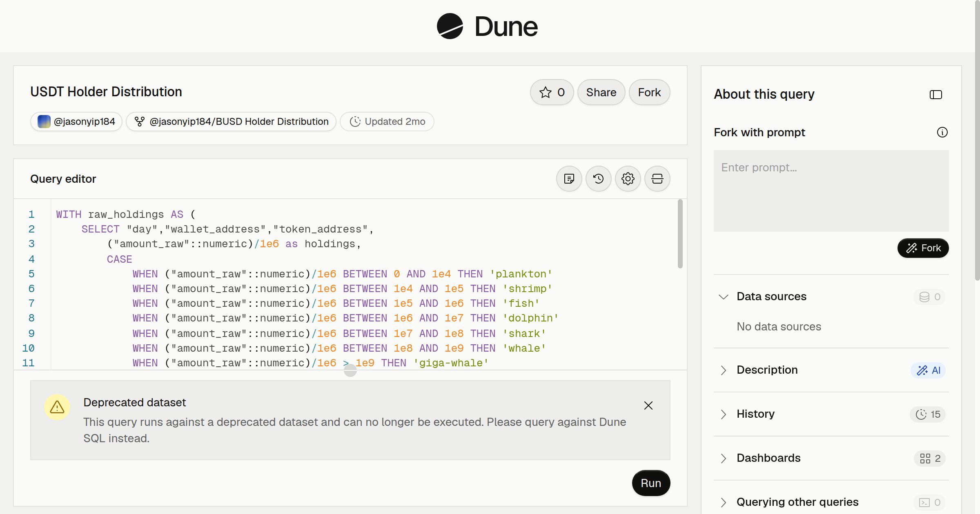
Task: Click the yellow warning triangle icon
Action: 57,407
